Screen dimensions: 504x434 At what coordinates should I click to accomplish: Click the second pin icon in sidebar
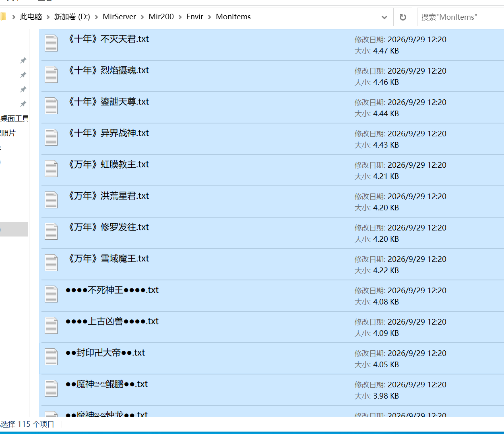(23, 75)
